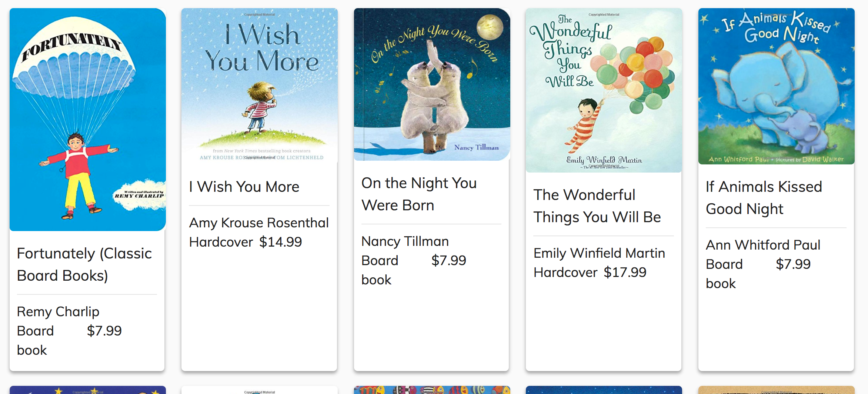Click the price under Ann Whitford Paul
Viewport: 868px width, 394px height.
click(793, 264)
